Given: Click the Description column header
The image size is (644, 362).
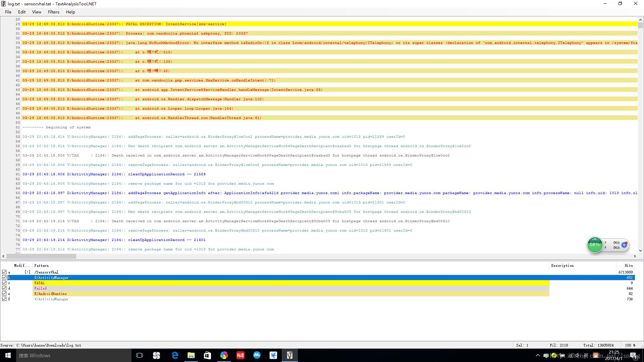Looking at the screenshot, I should point(583,265).
